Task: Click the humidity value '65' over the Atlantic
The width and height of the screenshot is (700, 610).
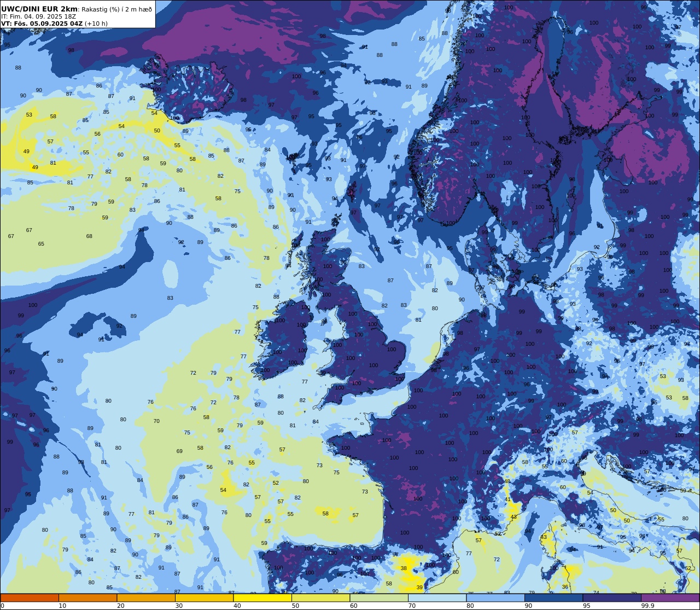Action: [41, 244]
